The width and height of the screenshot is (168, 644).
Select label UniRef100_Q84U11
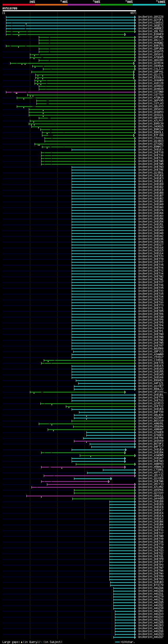pos(151,496)
